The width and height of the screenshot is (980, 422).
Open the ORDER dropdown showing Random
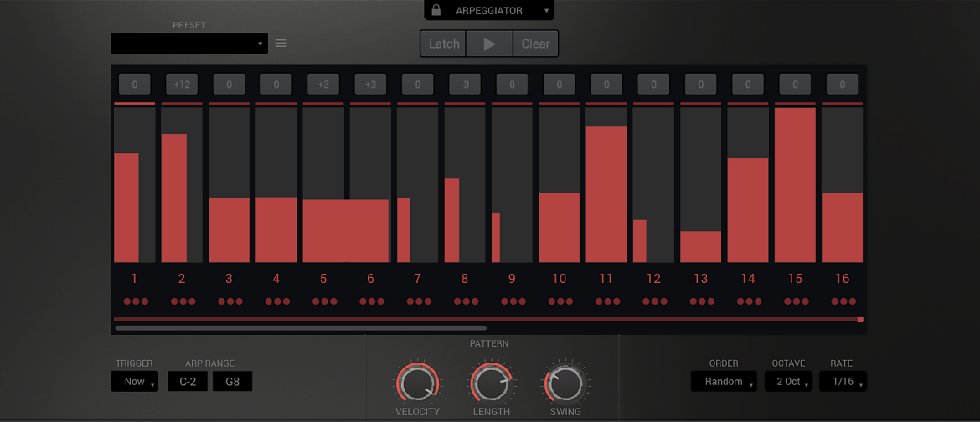click(724, 381)
